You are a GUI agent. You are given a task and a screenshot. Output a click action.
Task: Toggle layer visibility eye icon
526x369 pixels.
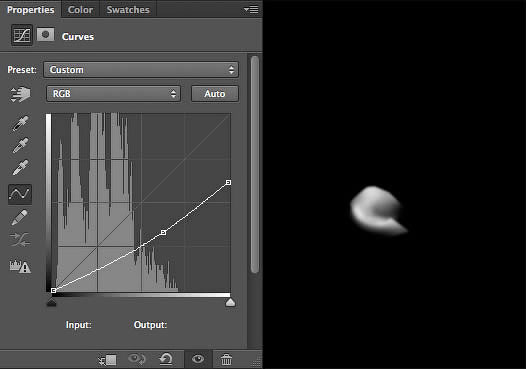click(198, 359)
